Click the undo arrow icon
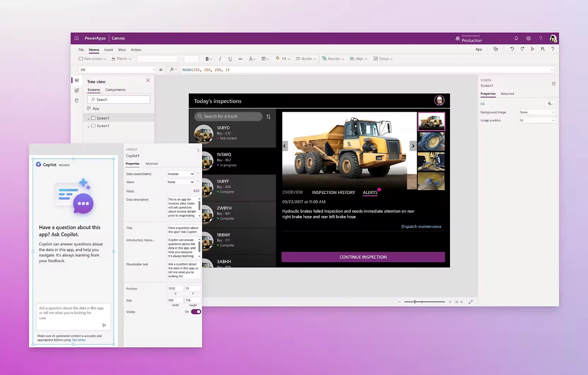Image resolution: width=588 pixels, height=375 pixels. pos(512,49)
